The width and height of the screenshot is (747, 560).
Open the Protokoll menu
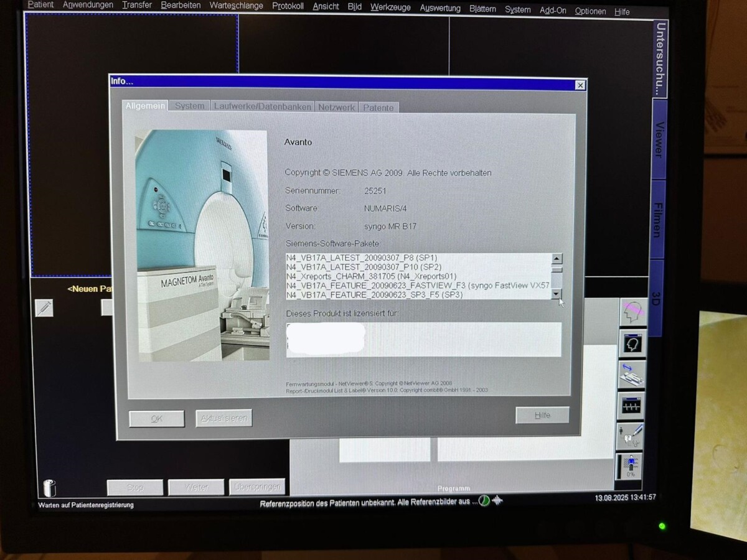pyautogui.click(x=288, y=6)
